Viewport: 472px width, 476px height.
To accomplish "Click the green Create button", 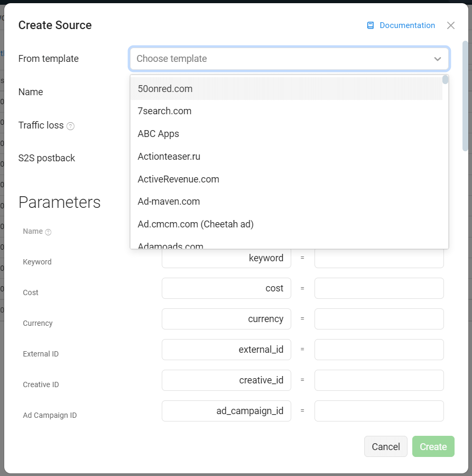I will coord(433,446).
